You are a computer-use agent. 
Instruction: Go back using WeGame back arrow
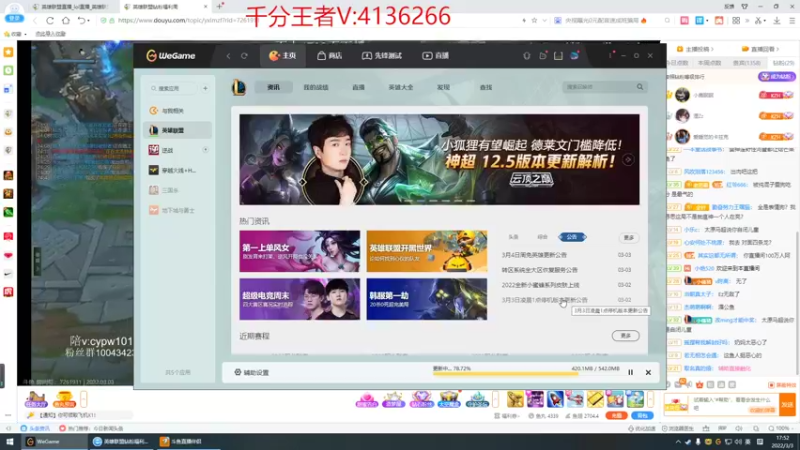click(x=228, y=56)
